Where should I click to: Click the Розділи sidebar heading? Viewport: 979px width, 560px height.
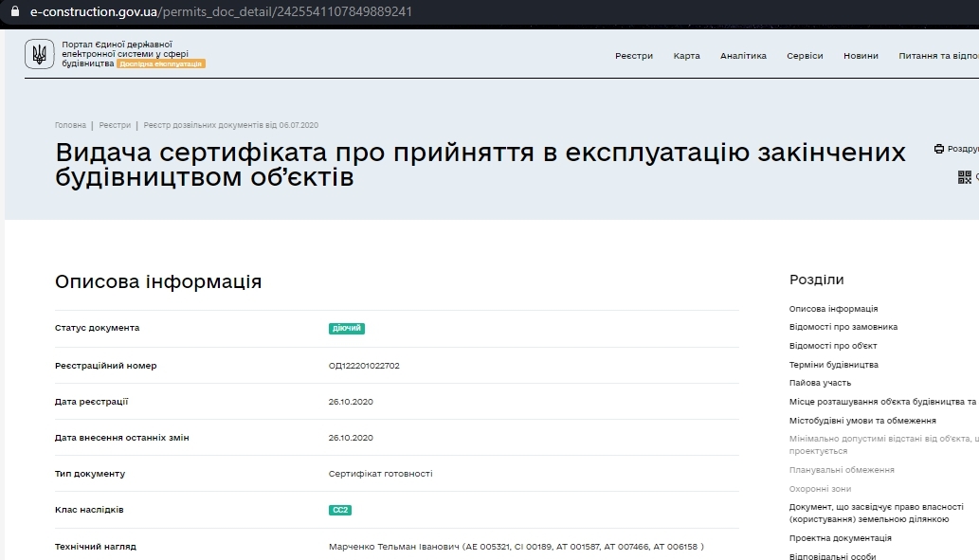pos(816,280)
